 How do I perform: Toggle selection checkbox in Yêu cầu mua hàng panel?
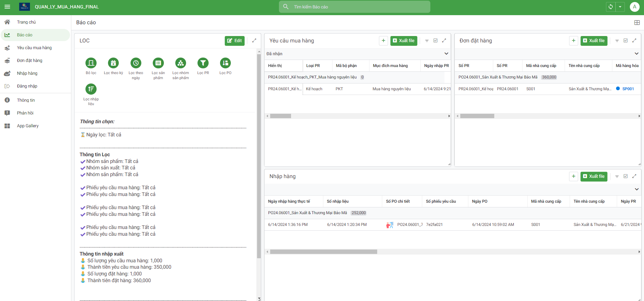click(x=435, y=41)
